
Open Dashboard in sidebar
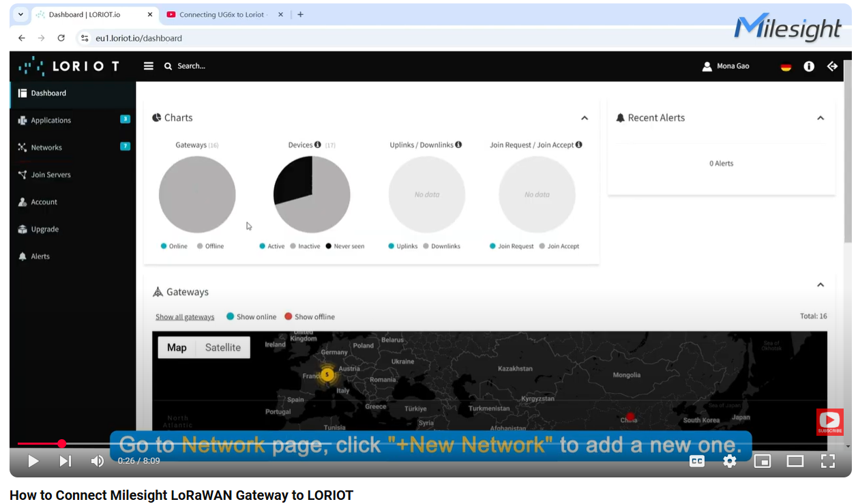click(x=73, y=93)
